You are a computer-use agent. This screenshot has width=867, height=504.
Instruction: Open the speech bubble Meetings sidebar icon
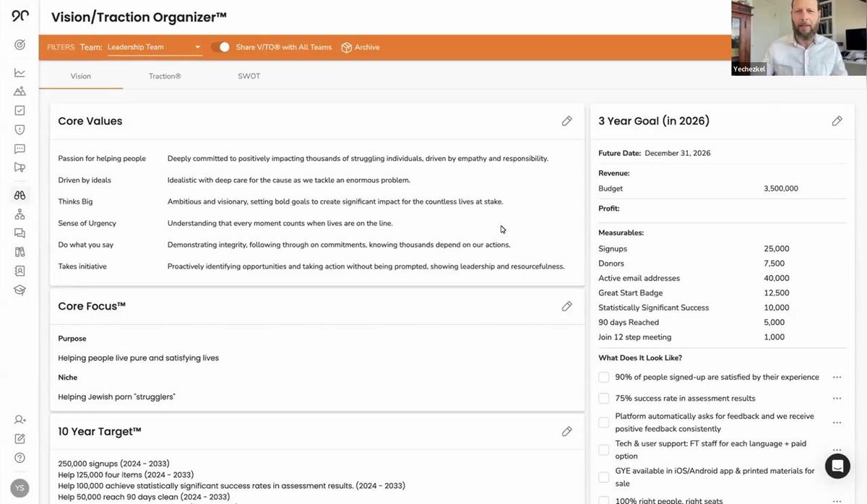[20, 149]
